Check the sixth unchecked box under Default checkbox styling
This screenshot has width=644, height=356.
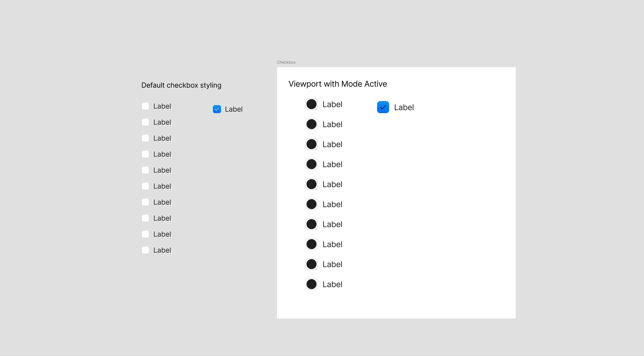(x=145, y=186)
